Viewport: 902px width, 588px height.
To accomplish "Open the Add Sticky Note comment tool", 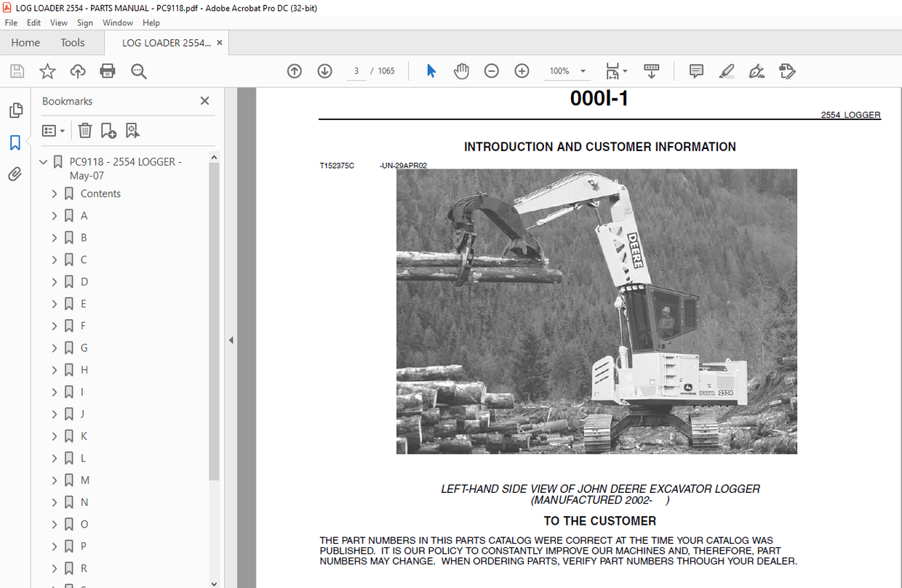I will click(696, 71).
